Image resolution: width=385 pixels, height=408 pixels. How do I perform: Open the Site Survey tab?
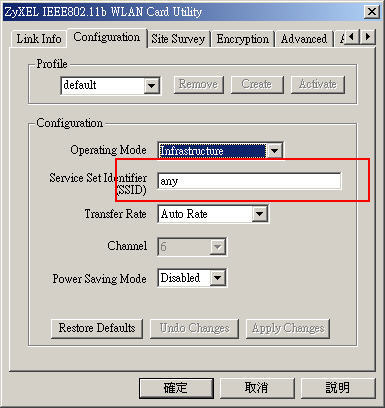(178, 39)
